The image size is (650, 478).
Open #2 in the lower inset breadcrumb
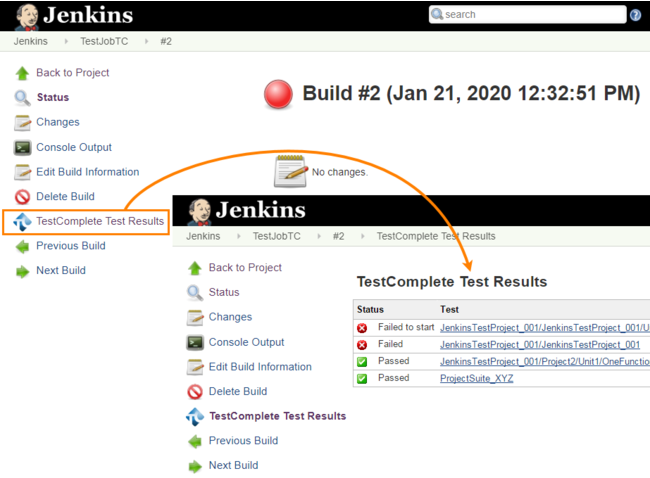pyautogui.click(x=338, y=236)
